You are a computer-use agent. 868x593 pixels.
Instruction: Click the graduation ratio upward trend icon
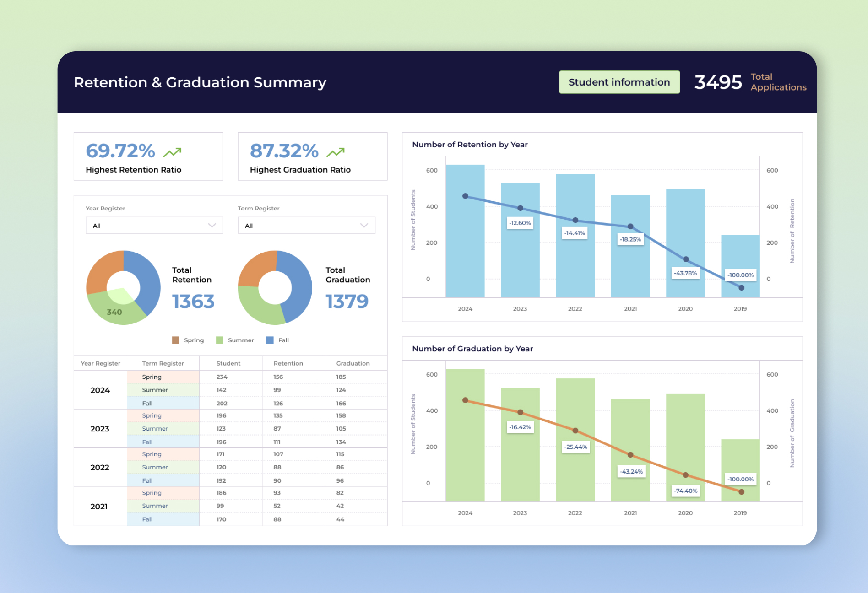336,152
